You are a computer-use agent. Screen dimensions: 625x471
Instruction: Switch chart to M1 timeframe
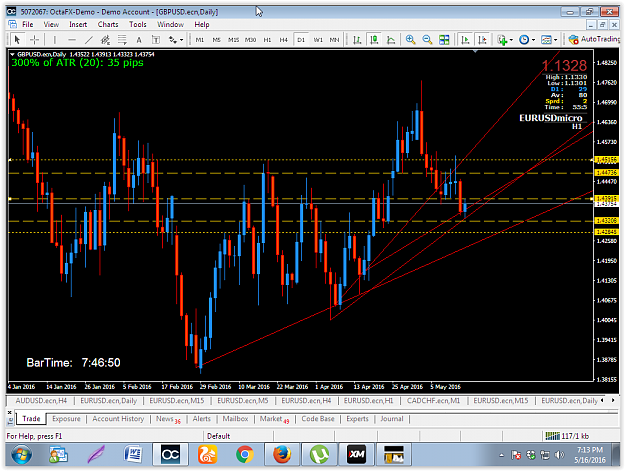[x=200, y=39]
